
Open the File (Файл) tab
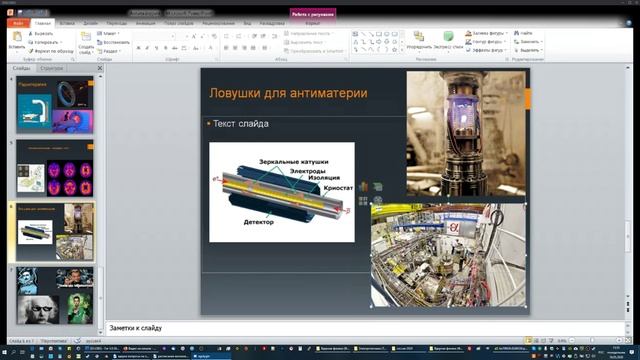click(x=18, y=23)
